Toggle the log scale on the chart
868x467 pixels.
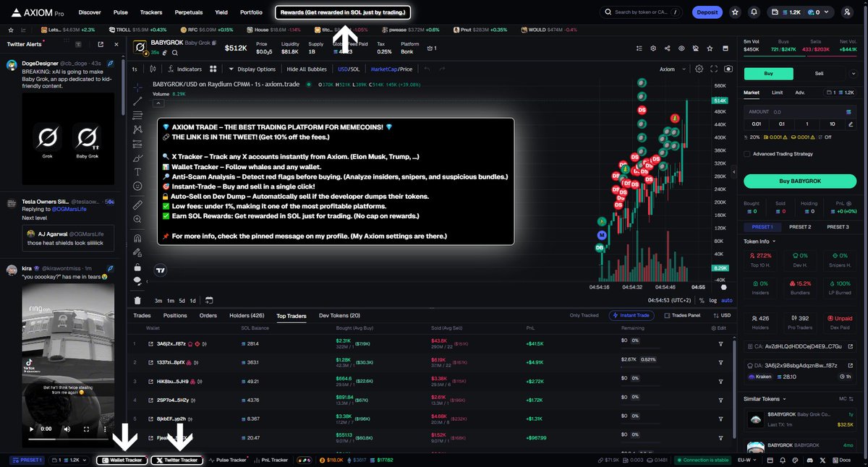click(x=713, y=300)
